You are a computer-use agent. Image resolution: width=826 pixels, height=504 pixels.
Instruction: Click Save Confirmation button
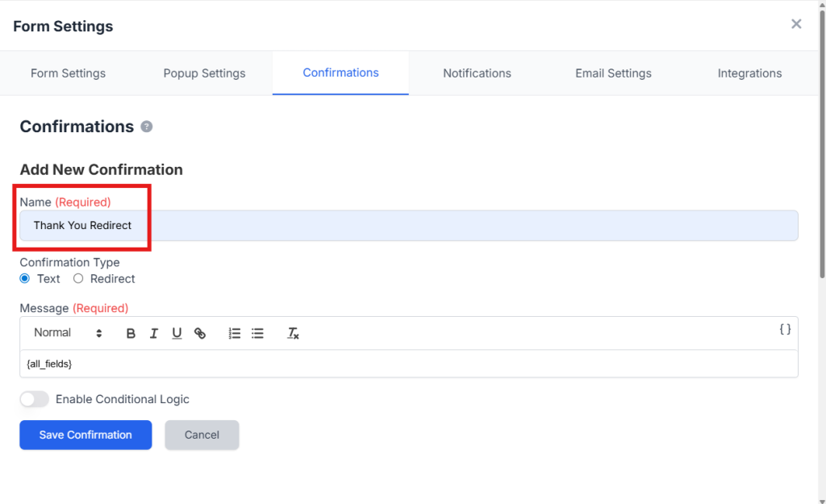pos(86,435)
